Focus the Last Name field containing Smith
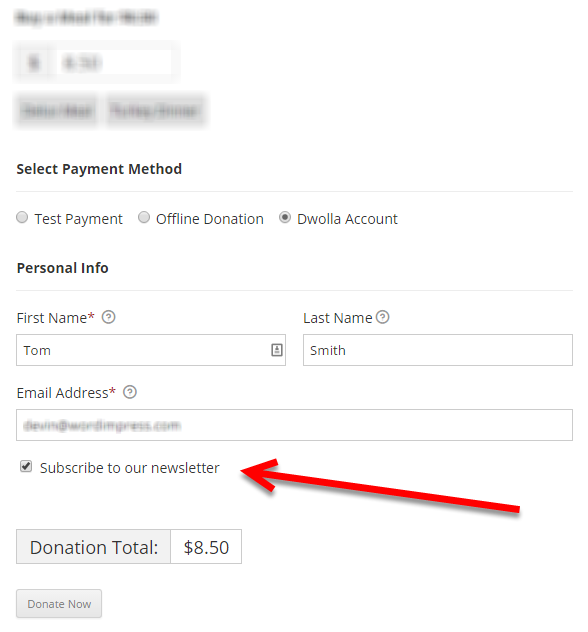Viewport: 588px width, 632px height. [x=438, y=350]
